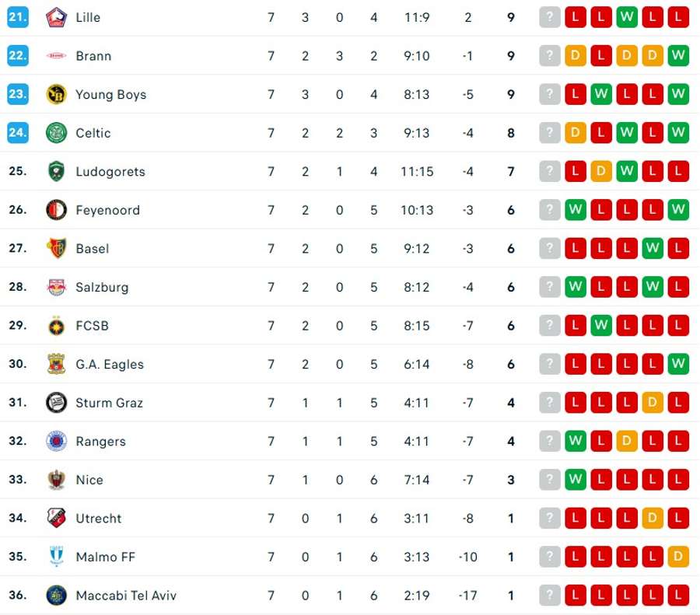Select the G.A. Eagles team name
Screen dimensions: 700x615
[110, 364]
